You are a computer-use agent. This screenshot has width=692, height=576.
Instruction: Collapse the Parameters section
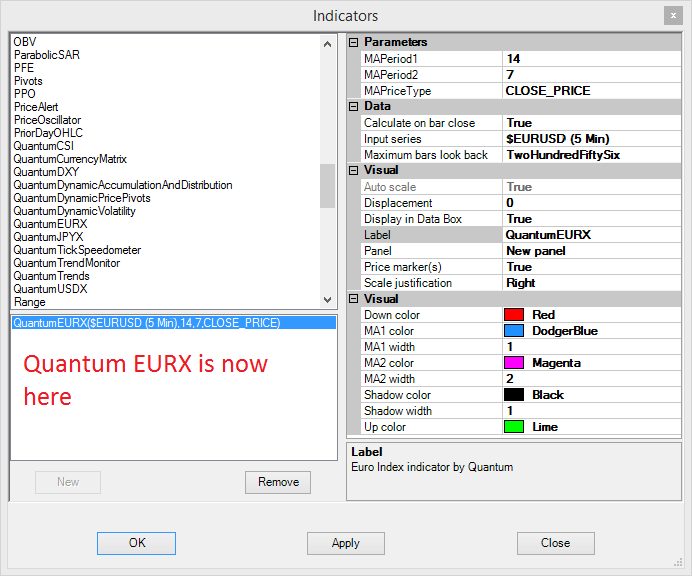[x=354, y=42]
